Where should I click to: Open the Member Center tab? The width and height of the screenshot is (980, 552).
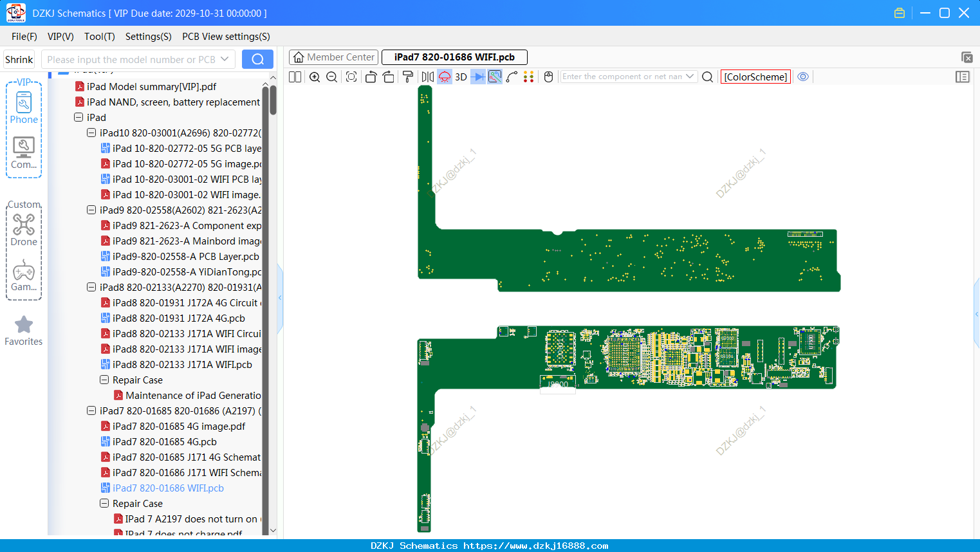333,57
